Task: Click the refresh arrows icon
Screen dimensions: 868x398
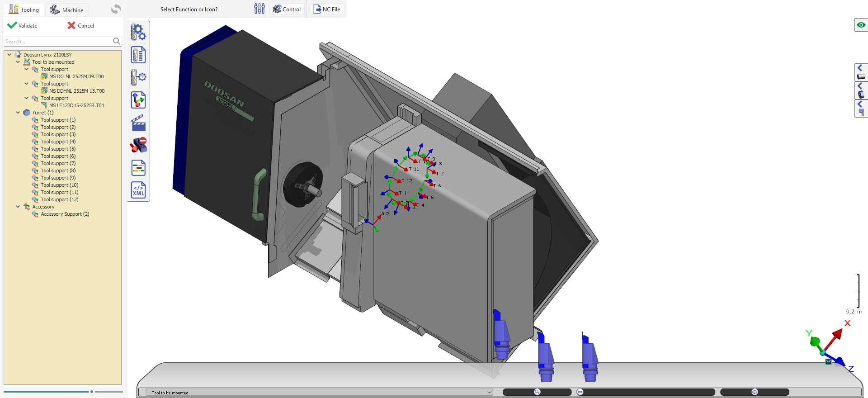Action: [116, 9]
